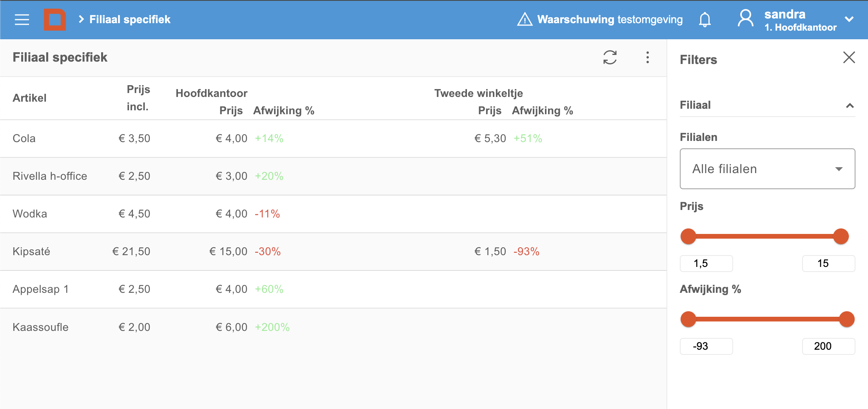Click the minimum price input 1,5
Viewport: 868px width, 409px height.
(706, 263)
